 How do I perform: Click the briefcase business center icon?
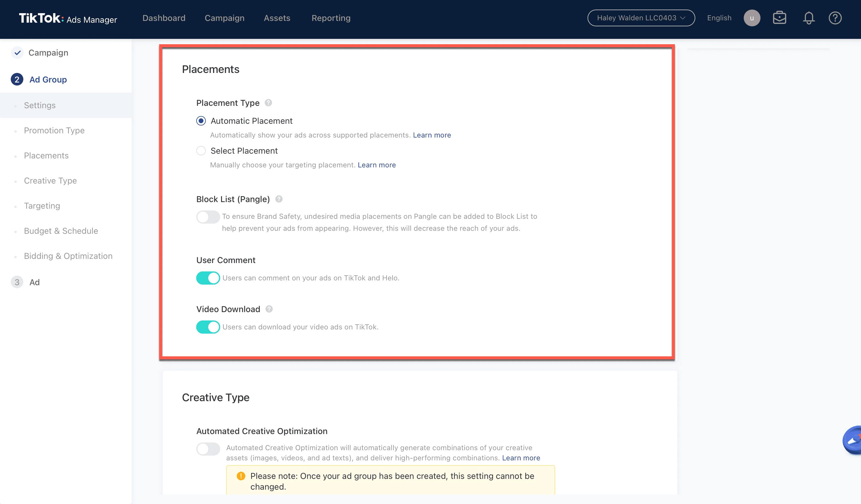coord(779,18)
